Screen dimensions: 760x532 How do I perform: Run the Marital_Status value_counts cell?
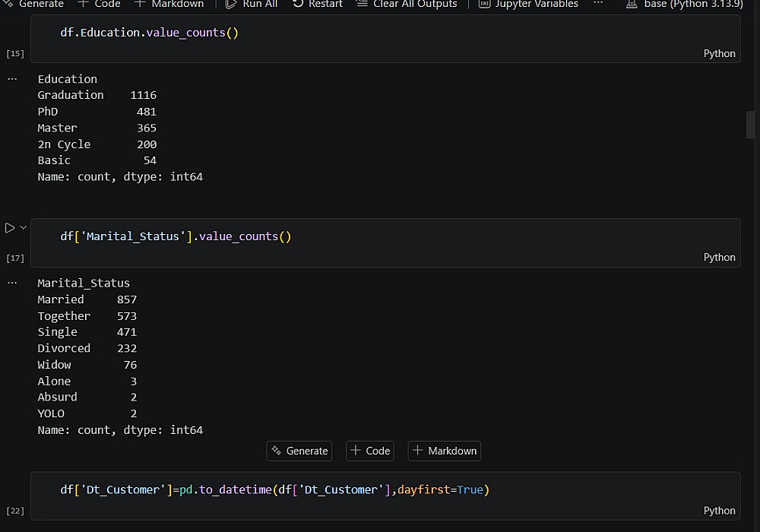tap(10, 227)
